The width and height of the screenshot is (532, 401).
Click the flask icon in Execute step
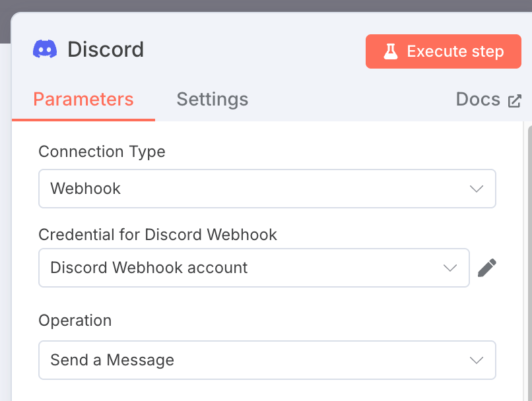(x=391, y=51)
